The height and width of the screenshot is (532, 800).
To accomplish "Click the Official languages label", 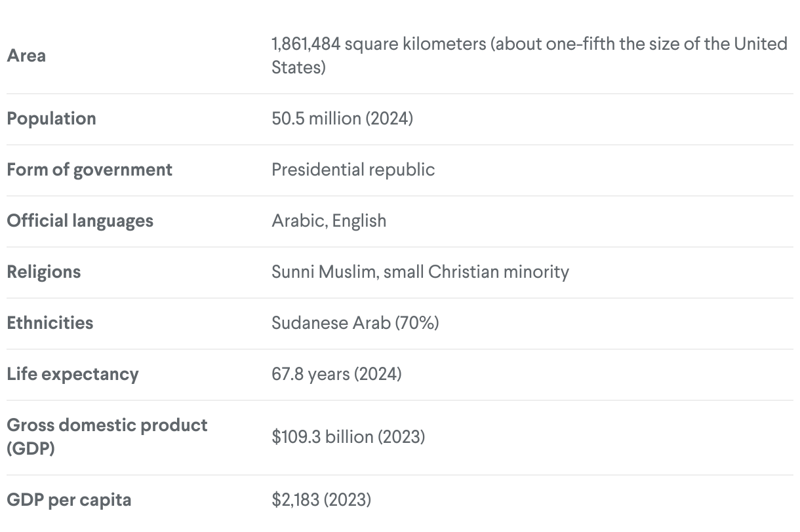I will [x=79, y=221].
